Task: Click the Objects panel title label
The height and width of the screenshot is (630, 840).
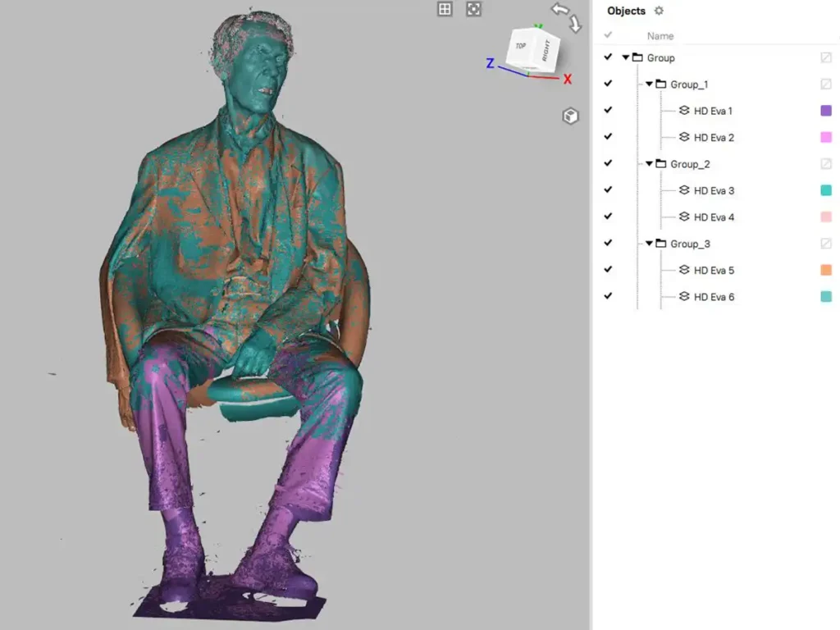Action: 625,11
